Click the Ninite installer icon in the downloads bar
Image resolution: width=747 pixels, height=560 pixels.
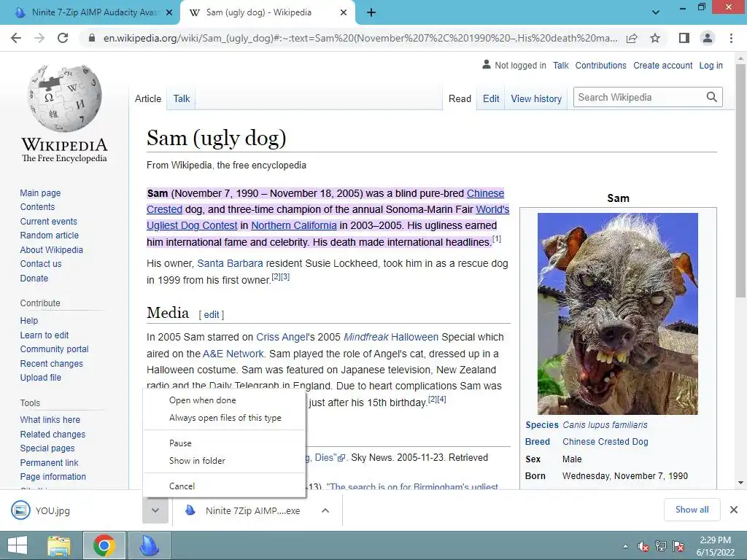pyautogui.click(x=190, y=510)
